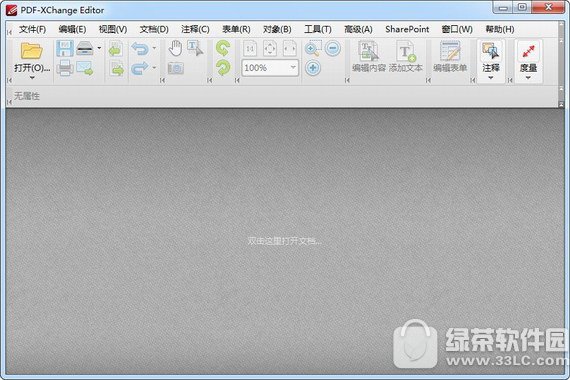This screenshot has height=380, width=570.
Task: Click the Print icon
Action: (65, 68)
